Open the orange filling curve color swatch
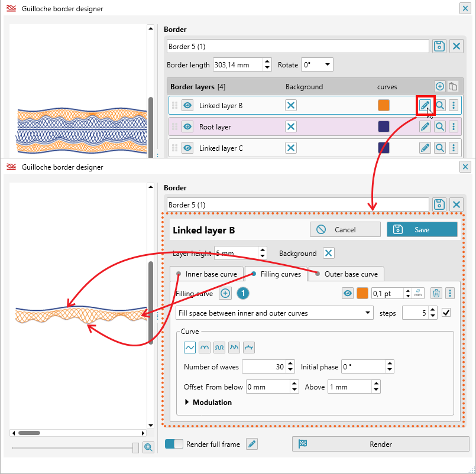The width and height of the screenshot is (476, 474). 362,293
